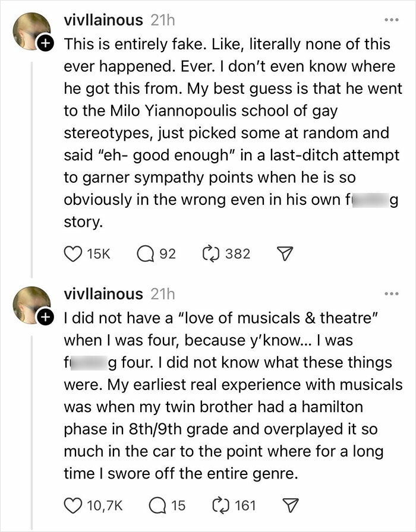Open vivllainous profile from first post username
Screen dimensions: 416x532
(x=103, y=20)
